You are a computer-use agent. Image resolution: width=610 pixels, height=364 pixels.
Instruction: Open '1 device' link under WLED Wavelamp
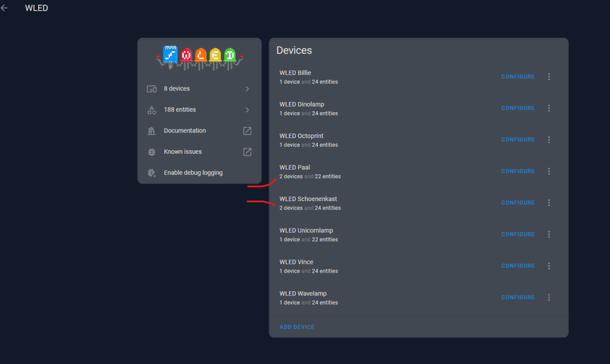(x=290, y=302)
